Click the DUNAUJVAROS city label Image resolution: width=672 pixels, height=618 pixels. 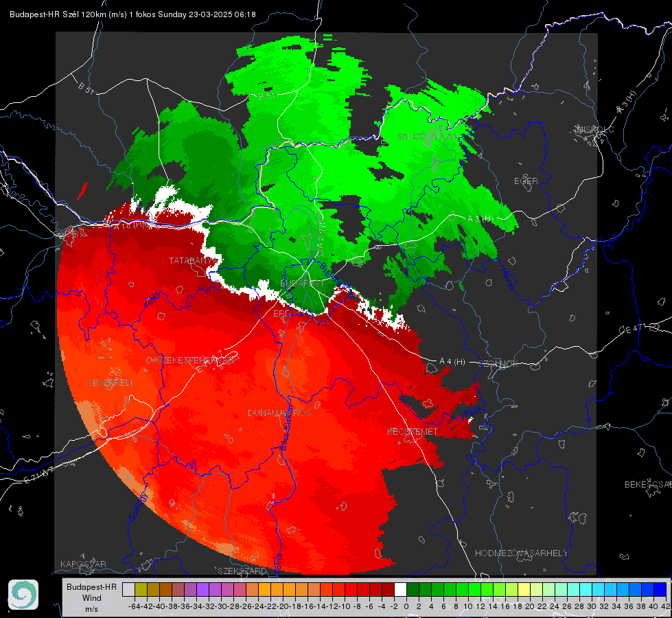279,413
